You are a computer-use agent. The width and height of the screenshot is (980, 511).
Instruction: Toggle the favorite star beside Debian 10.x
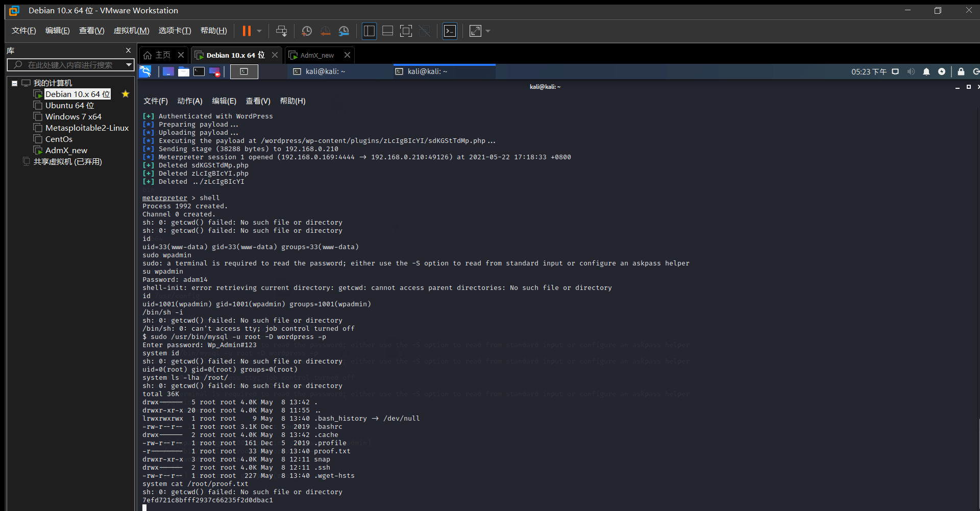coord(126,94)
